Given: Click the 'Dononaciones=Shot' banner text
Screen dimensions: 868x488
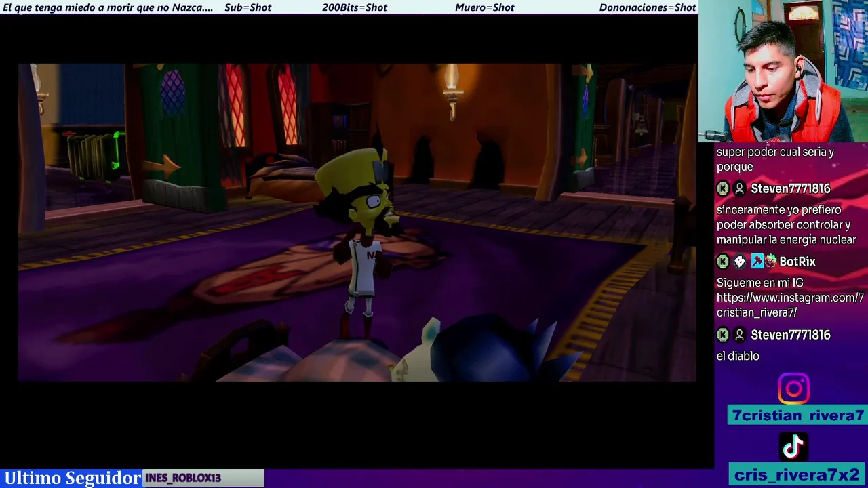Looking at the screenshot, I should [x=648, y=7].
